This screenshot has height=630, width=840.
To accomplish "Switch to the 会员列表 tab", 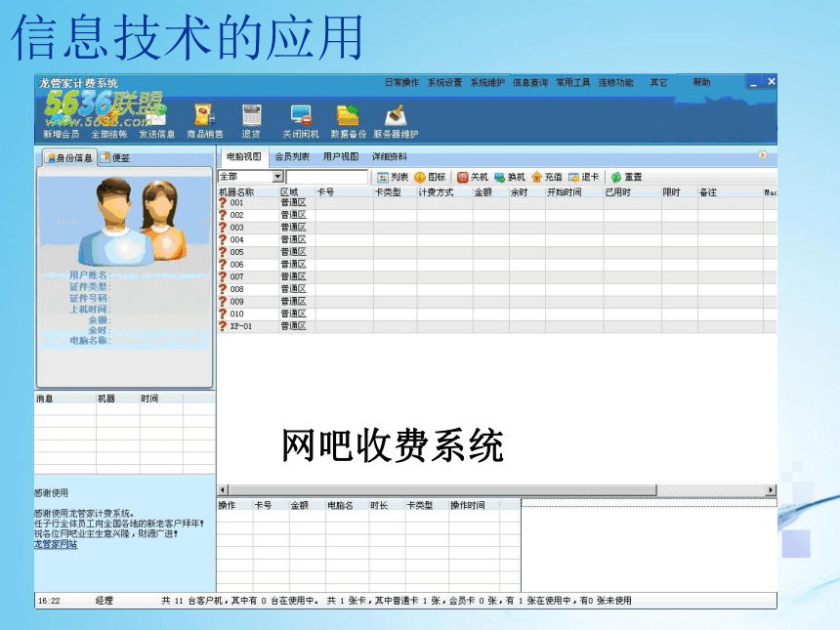I will point(292,156).
